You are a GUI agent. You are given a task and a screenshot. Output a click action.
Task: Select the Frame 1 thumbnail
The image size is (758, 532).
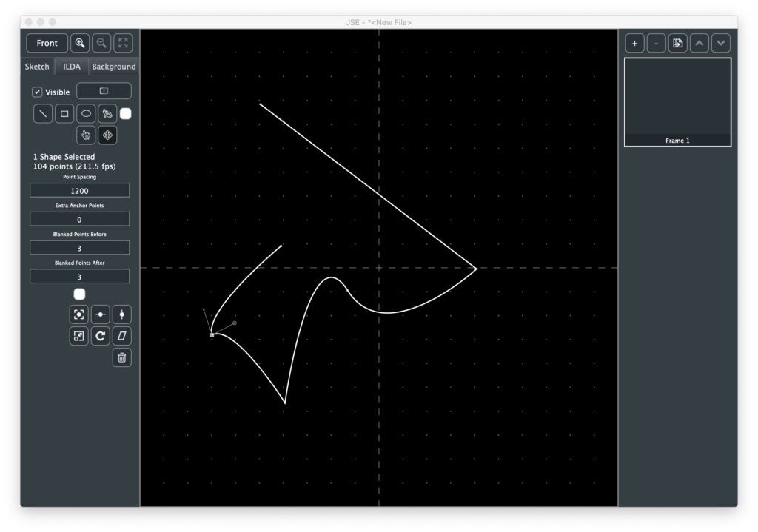(x=677, y=101)
